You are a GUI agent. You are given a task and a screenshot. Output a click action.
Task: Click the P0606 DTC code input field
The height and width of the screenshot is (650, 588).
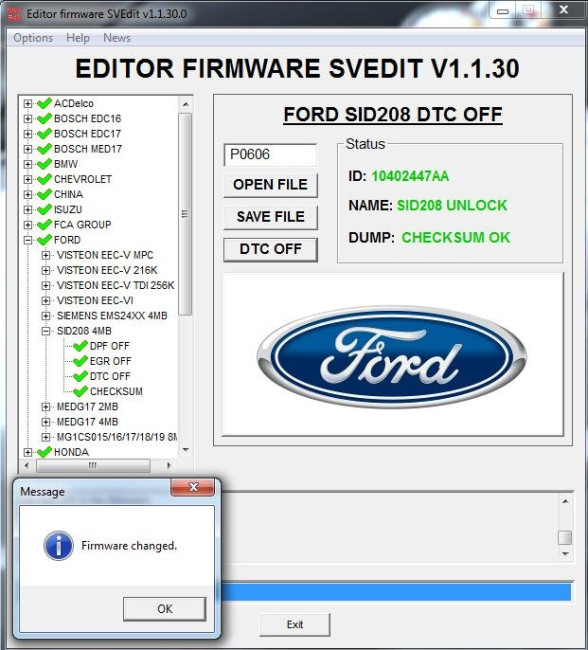click(270, 155)
